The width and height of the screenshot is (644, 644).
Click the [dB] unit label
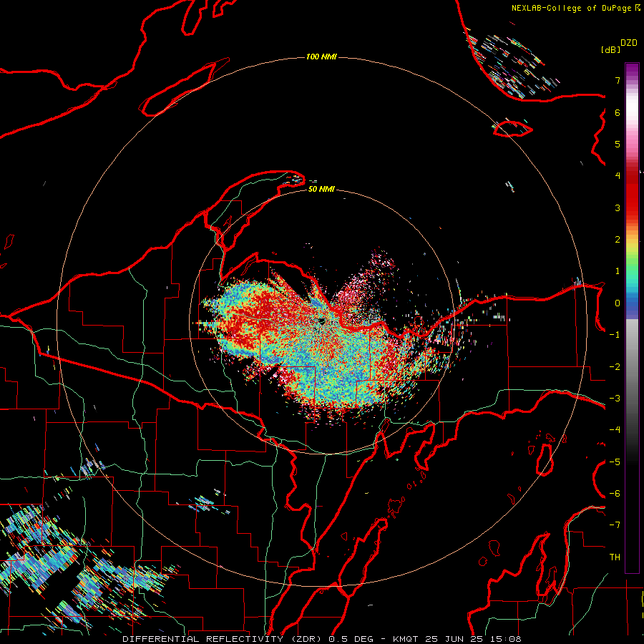point(610,49)
